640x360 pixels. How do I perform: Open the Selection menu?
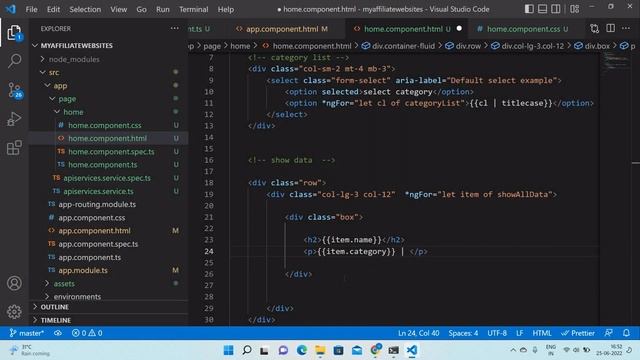coord(85,9)
